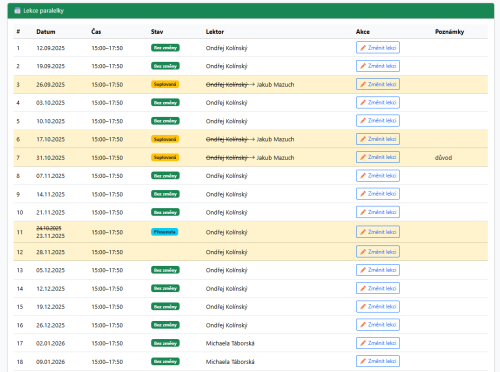Screen dimensions: 500x372
Task: Click Změnit lekci for lesson 19.09.2025
Action: click(378, 66)
